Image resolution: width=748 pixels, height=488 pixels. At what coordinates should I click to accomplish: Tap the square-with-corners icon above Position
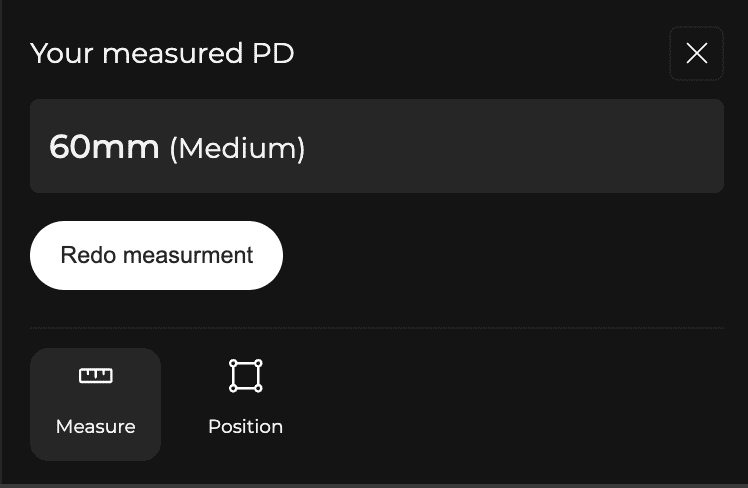pyautogui.click(x=245, y=376)
